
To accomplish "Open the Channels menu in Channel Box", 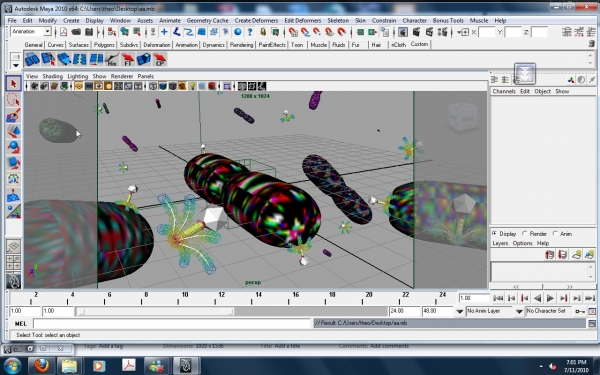I will click(504, 91).
